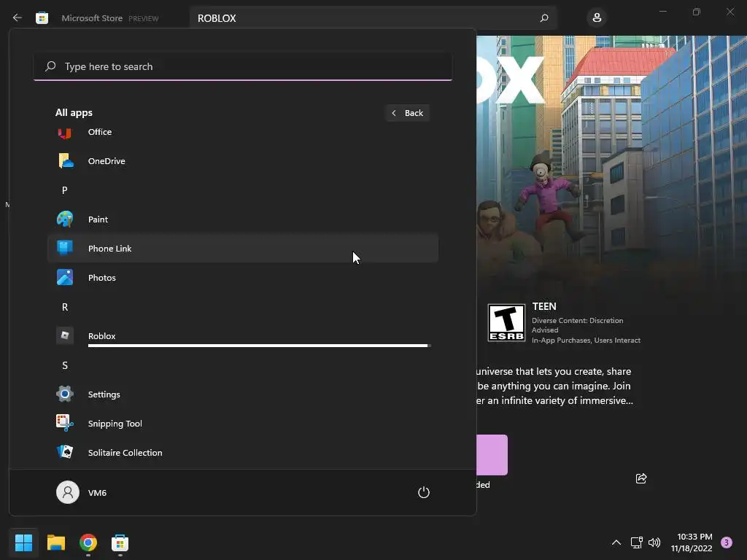Open Google Chrome from the taskbar

point(88,542)
